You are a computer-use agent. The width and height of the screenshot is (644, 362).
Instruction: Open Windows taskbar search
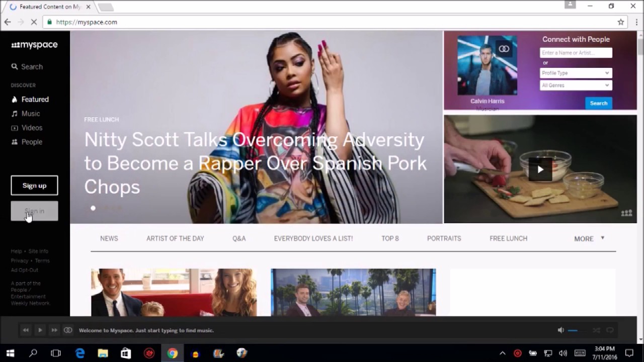pos(33,353)
